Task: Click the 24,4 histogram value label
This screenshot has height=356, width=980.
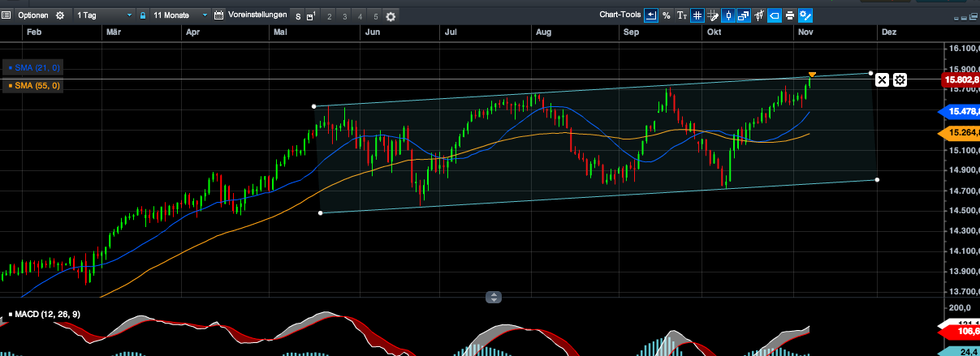Action: (960, 351)
